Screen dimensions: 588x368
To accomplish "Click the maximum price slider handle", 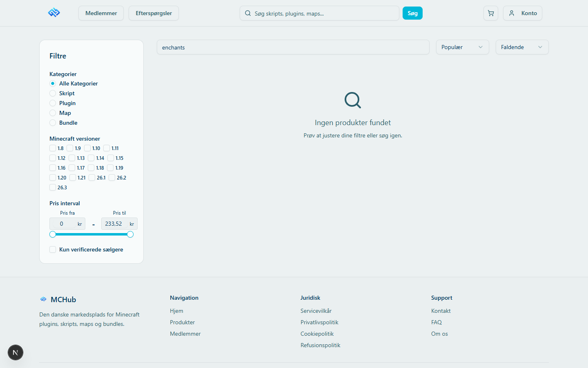I will pyautogui.click(x=130, y=234).
